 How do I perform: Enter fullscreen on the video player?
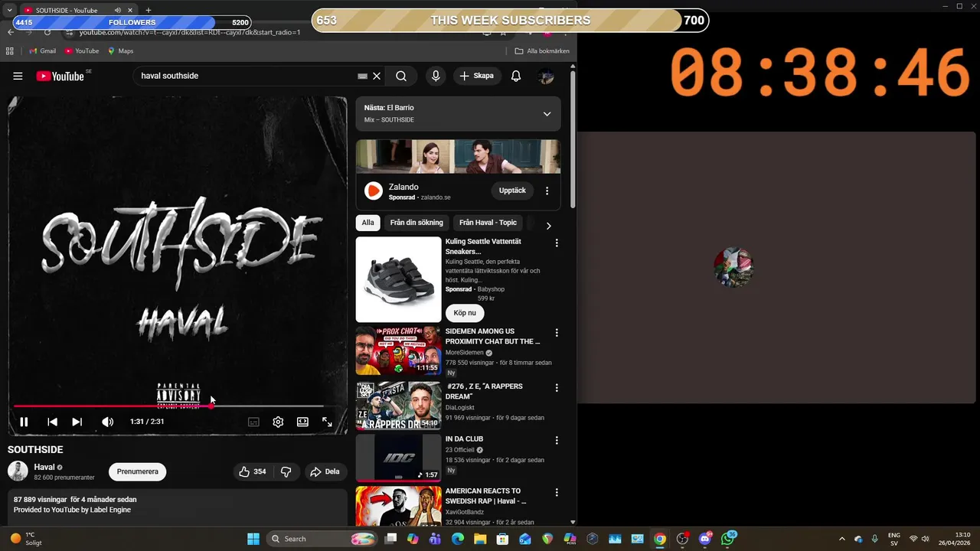327,422
